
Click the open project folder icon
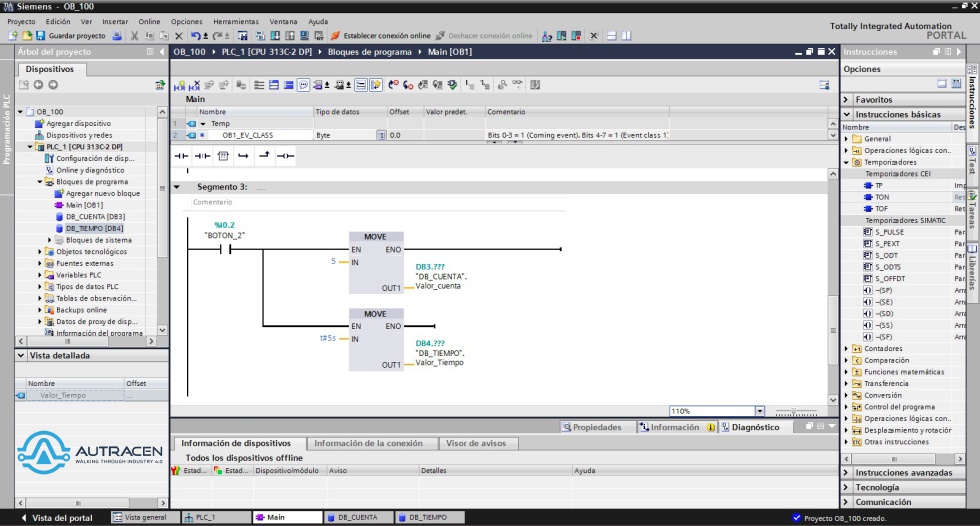point(27,36)
